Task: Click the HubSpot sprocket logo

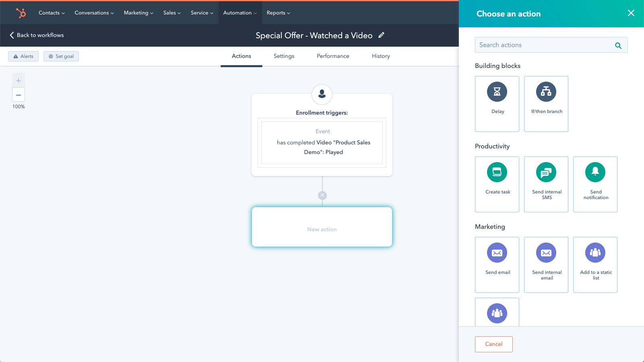Action: (x=21, y=12)
